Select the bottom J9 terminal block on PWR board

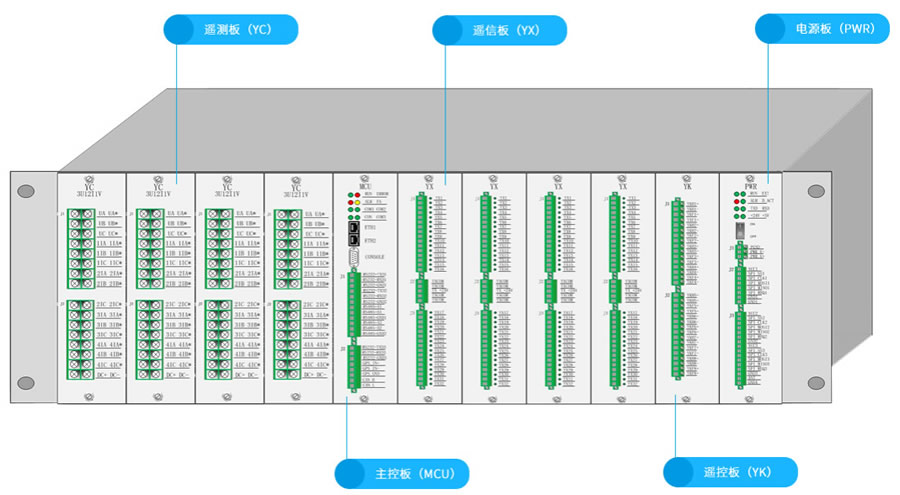tap(741, 350)
